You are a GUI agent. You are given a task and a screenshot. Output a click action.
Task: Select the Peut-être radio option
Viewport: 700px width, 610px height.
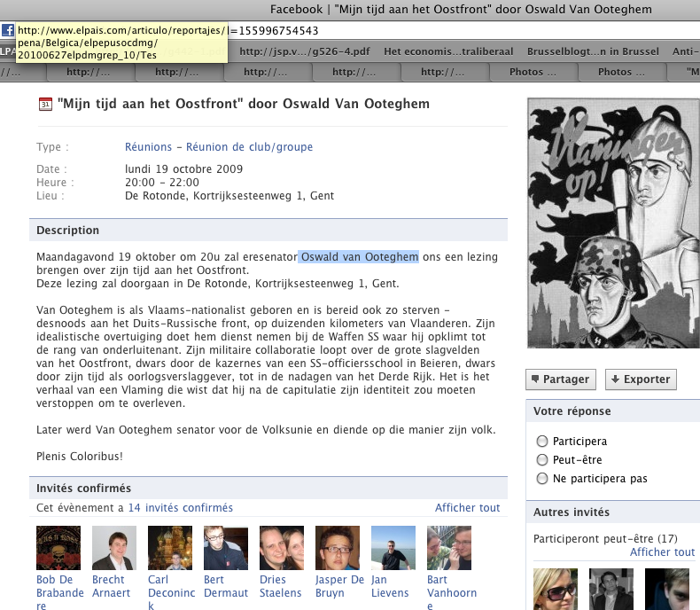click(x=542, y=460)
